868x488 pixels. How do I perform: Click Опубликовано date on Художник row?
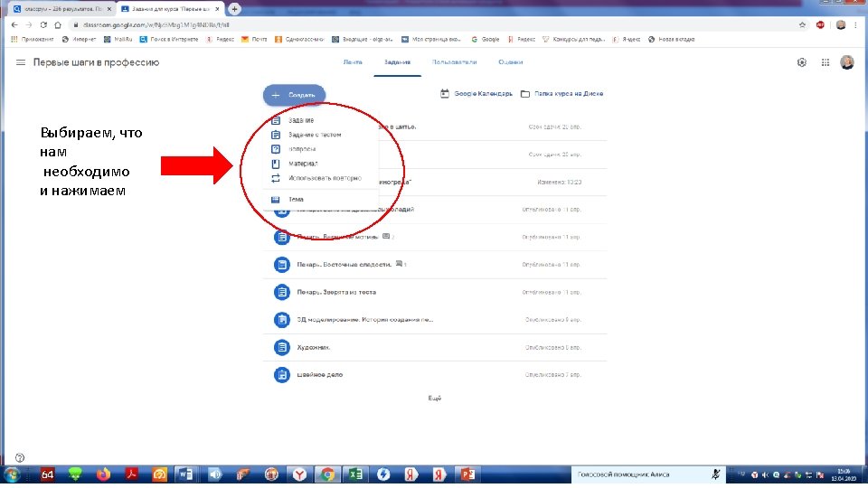pyautogui.click(x=552, y=347)
